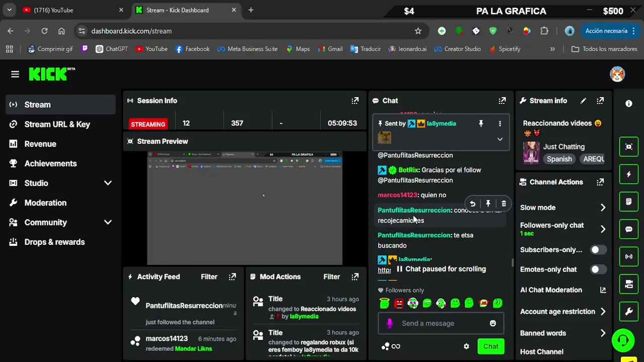Reply to PantuflitasResurreccion's message
Viewport: 644px width, 362px height.
(472, 204)
